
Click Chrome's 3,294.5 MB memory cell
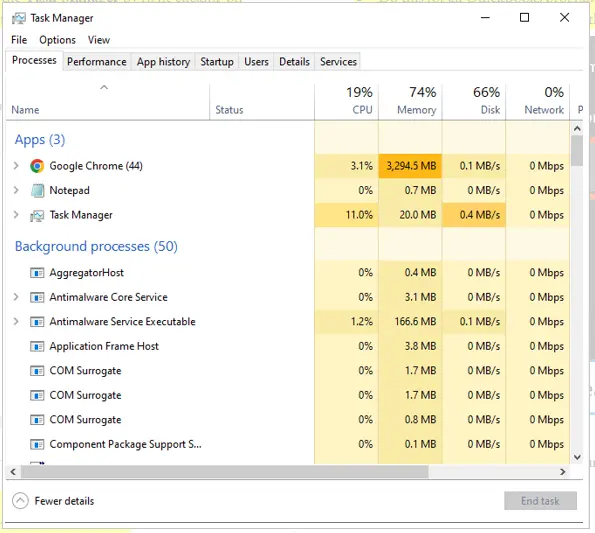410,166
